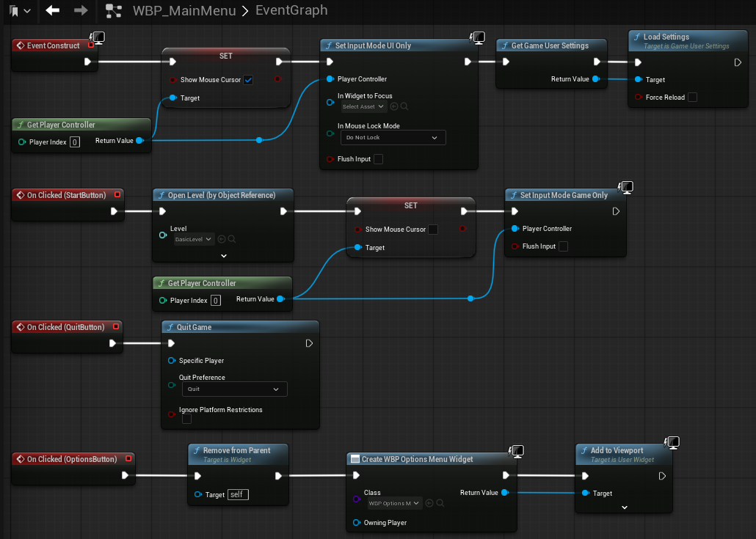Open the Quit Preference dropdown
756x539 pixels.
tap(234, 389)
